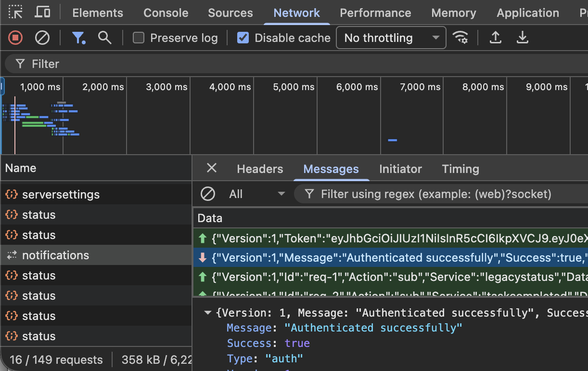The height and width of the screenshot is (371, 588).
Task: Stop recording network log
Action: pyautogui.click(x=15, y=38)
